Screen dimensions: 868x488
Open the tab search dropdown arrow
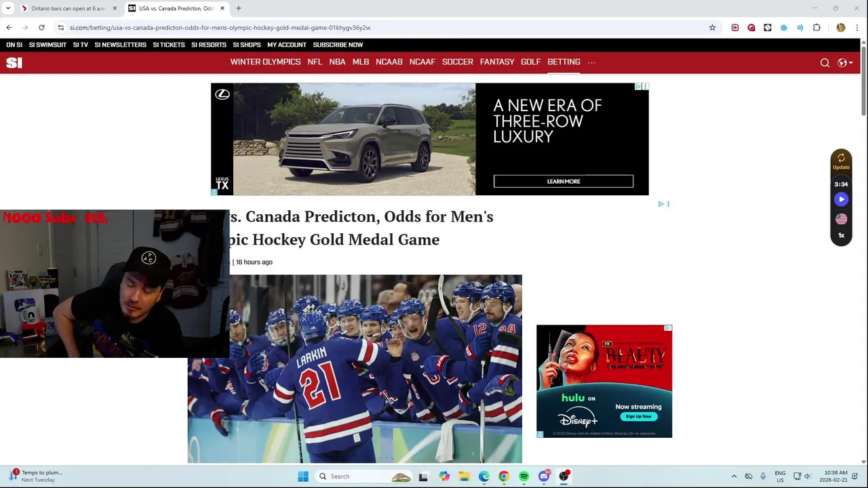pos(8,8)
